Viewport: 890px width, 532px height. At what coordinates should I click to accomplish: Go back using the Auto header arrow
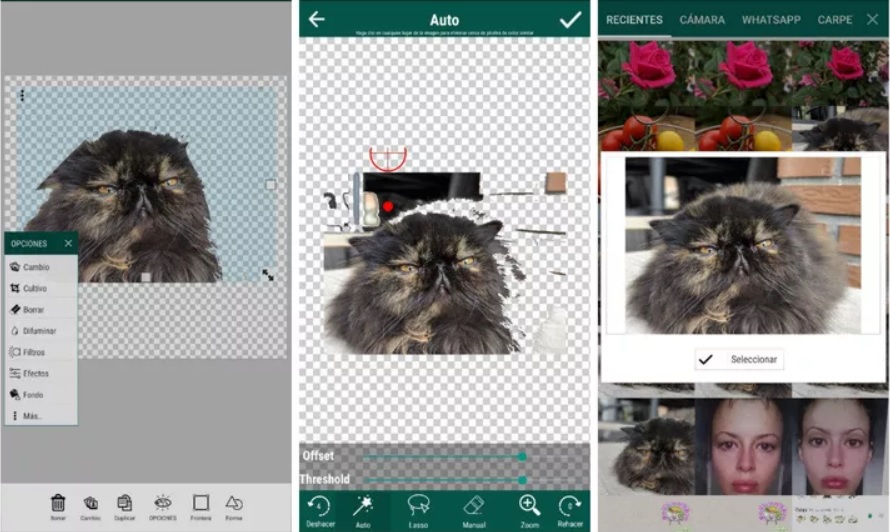point(317,19)
